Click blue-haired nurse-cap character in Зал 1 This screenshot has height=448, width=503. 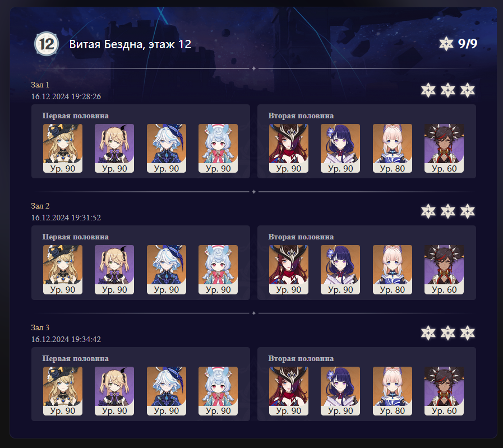(x=218, y=148)
